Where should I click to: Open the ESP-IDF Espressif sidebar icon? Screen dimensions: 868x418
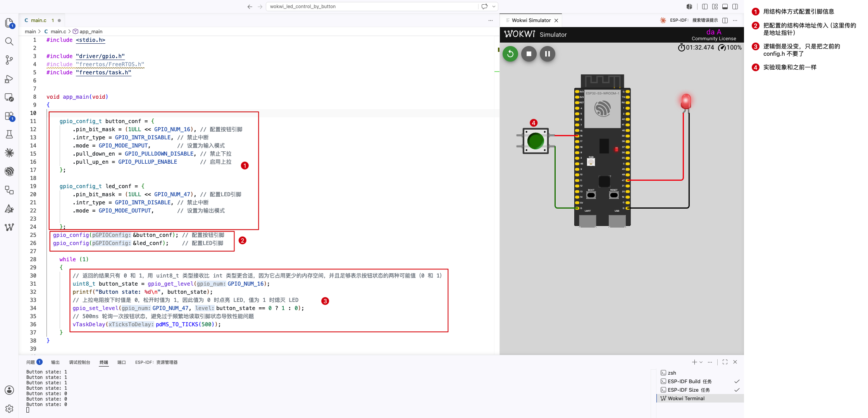point(9,171)
